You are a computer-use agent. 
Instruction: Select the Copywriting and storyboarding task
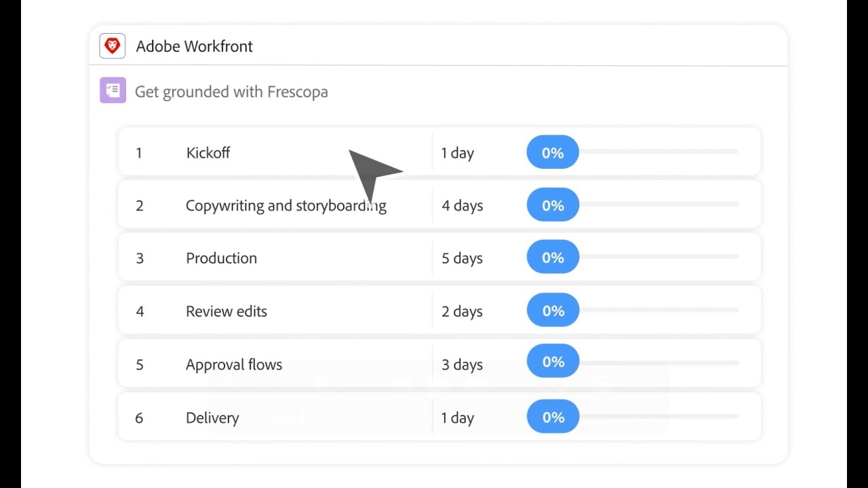pos(285,206)
